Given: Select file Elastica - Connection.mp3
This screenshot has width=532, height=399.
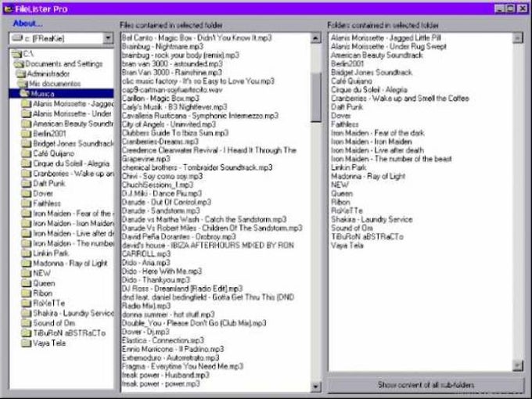Looking at the screenshot, I should click(163, 340).
